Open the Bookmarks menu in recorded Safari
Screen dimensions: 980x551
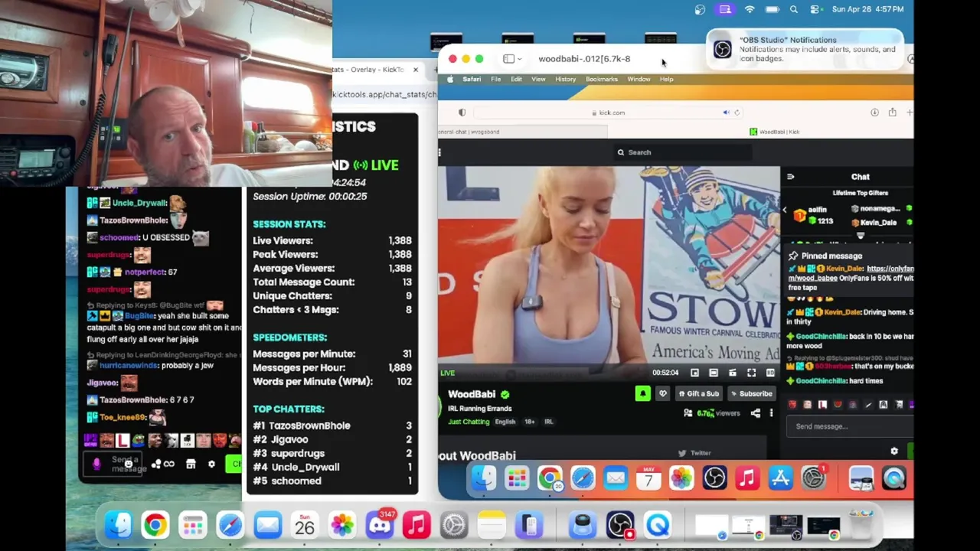point(602,79)
